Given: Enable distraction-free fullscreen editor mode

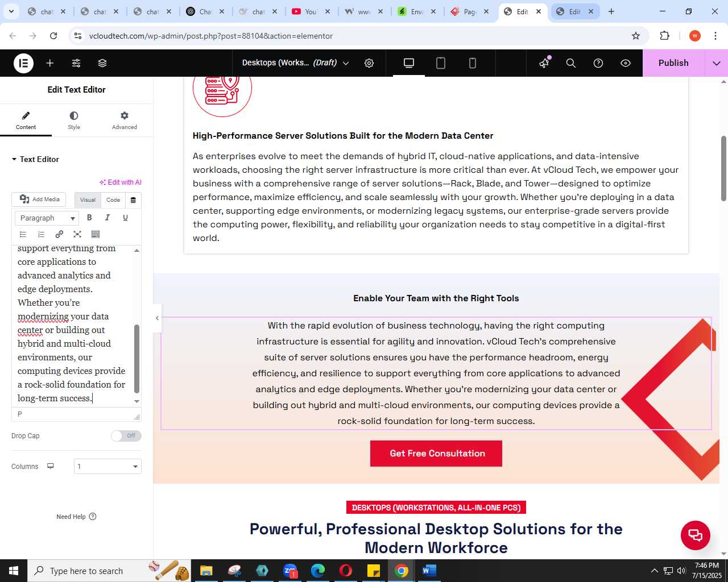Looking at the screenshot, I should pyautogui.click(x=77, y=234).
